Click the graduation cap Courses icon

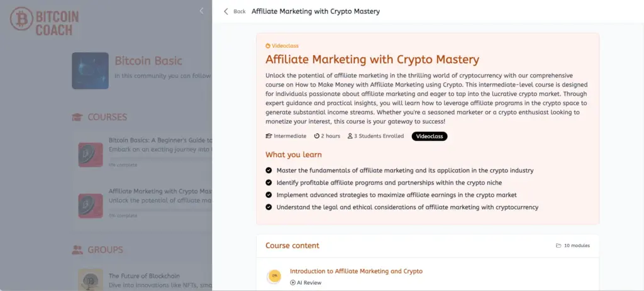tap(77, 118)
